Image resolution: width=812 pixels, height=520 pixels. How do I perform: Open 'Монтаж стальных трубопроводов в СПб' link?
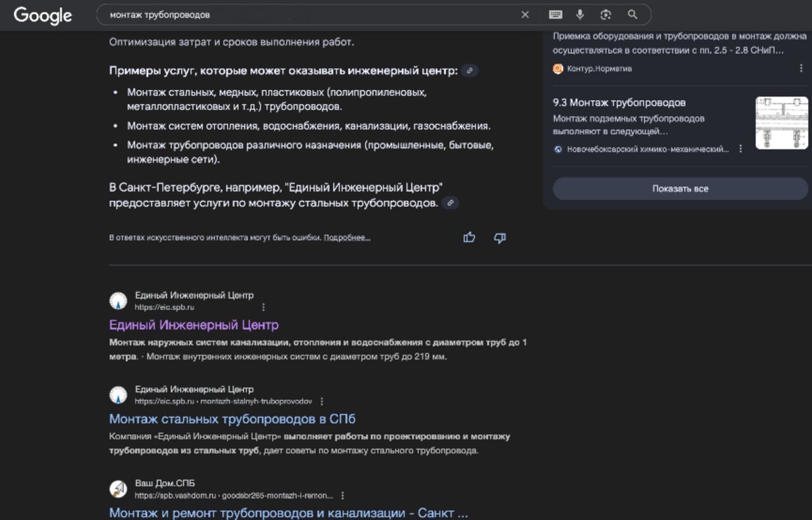(232, 419)
